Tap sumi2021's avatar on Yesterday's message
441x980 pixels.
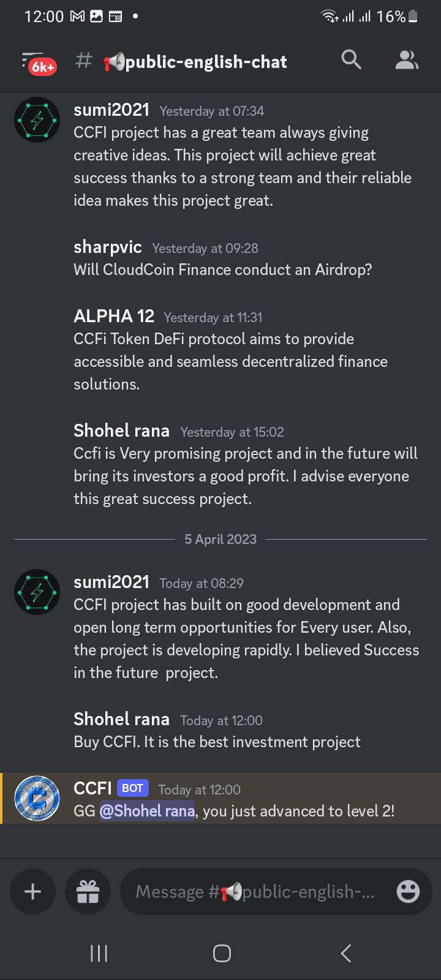tap(37, 120)
